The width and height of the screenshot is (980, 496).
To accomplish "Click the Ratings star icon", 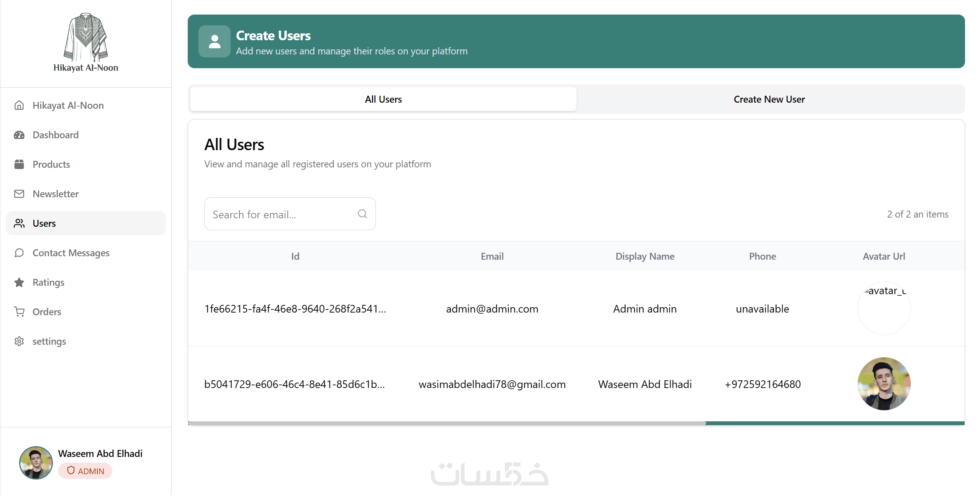I will coord(19,282).
